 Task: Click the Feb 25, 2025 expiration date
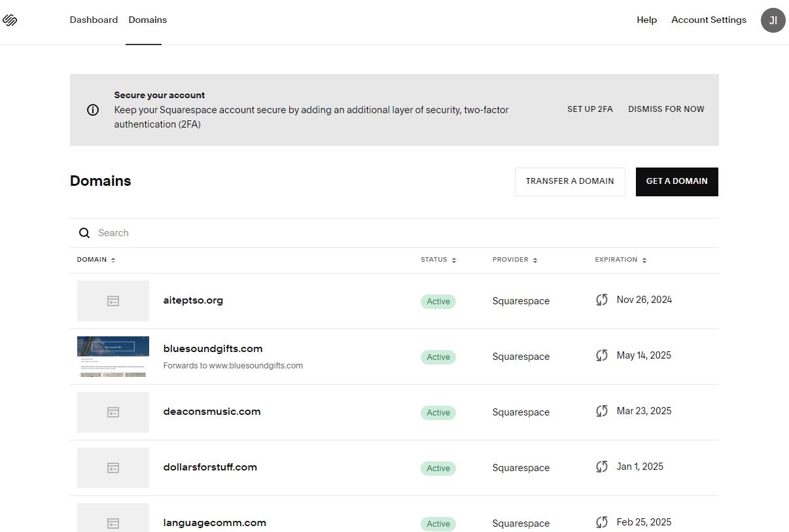tap(644, 522)
